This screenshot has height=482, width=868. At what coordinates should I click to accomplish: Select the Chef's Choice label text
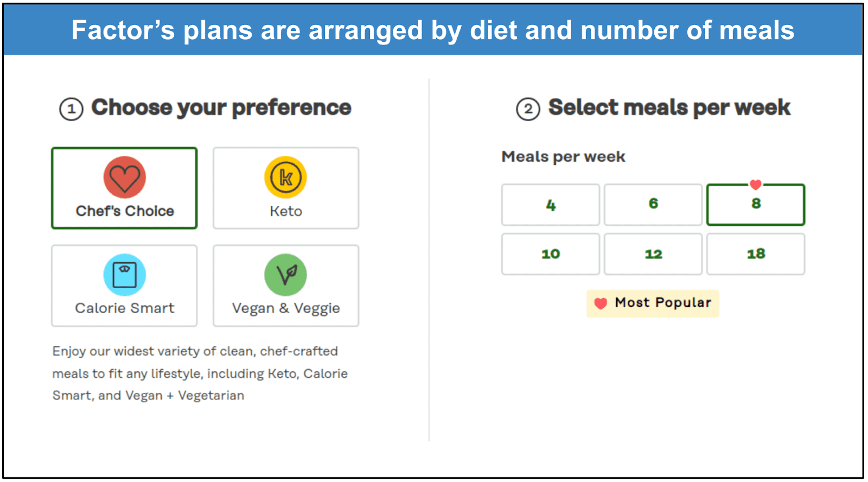[x=125, y=211]
